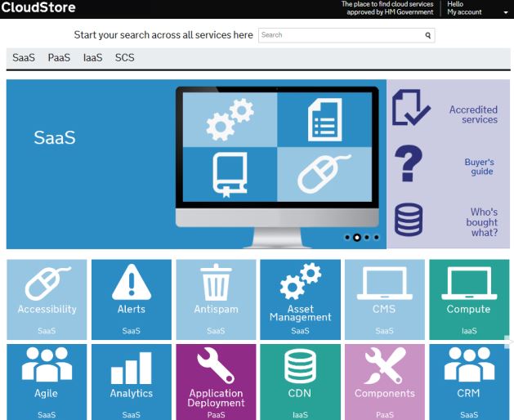Click 'Start your search across all services here' text
Image resolution: width=514 pixels, height=420 pixels.
coord(163,35)
